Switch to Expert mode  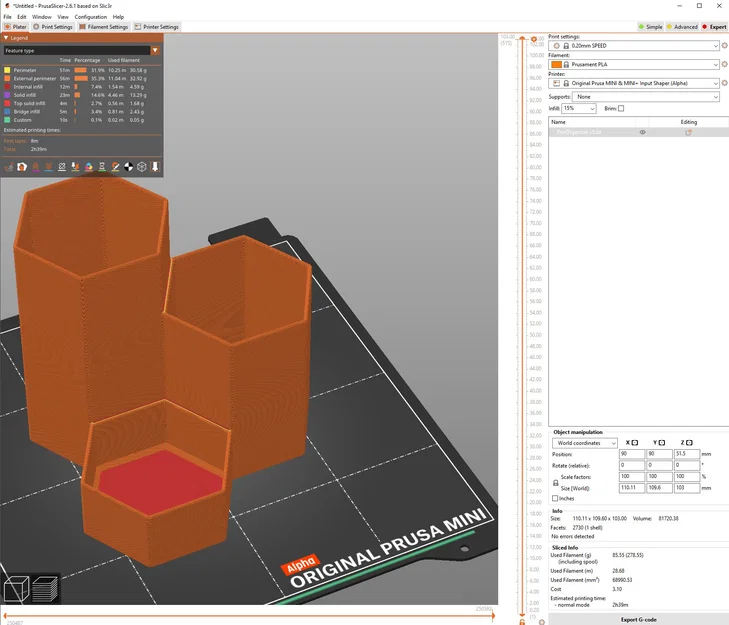tap(714, 27)
